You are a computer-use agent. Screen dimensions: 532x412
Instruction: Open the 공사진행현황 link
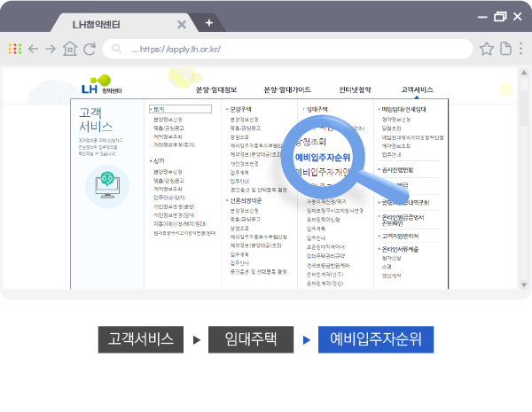point(397,170)
